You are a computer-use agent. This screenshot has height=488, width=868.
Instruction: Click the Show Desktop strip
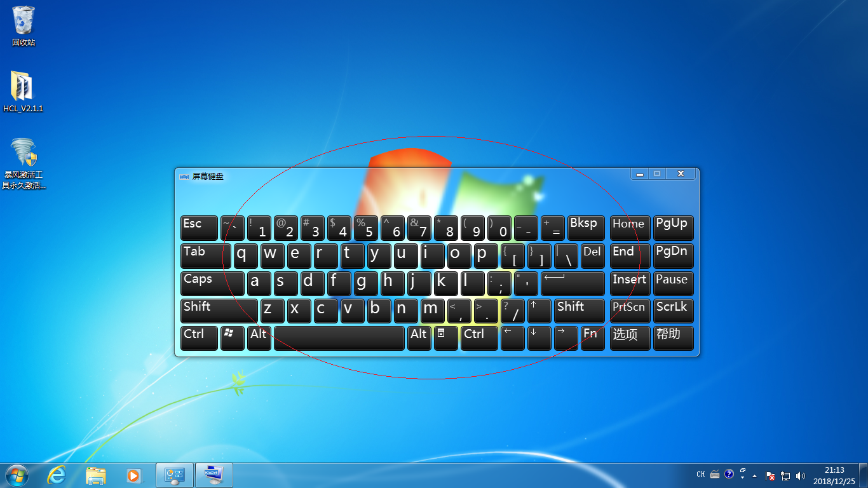(x=864, y=475)
